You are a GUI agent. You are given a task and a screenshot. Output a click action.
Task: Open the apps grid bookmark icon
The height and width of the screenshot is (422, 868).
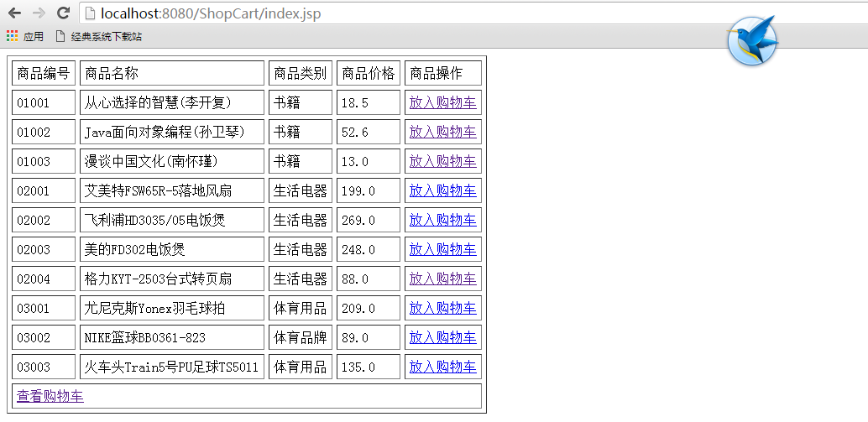pyautogui.click(x=13, y=37)
